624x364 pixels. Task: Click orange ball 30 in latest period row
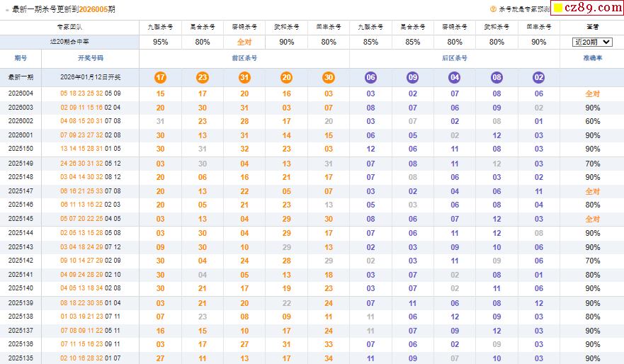(x=329, y=78)
